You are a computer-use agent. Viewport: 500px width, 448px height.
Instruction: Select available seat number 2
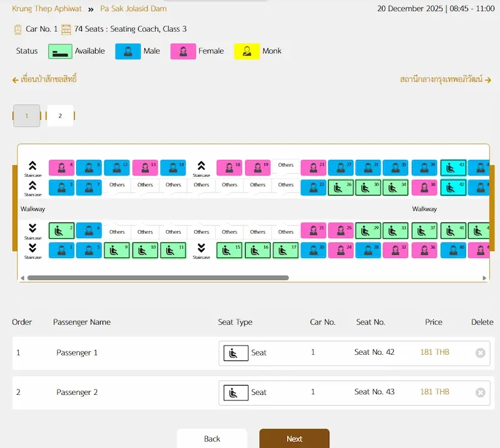click(61, 231)
